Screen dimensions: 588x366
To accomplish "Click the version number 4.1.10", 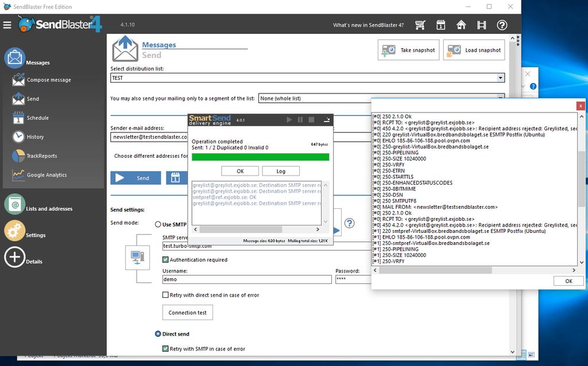I will tap(127, 25).
